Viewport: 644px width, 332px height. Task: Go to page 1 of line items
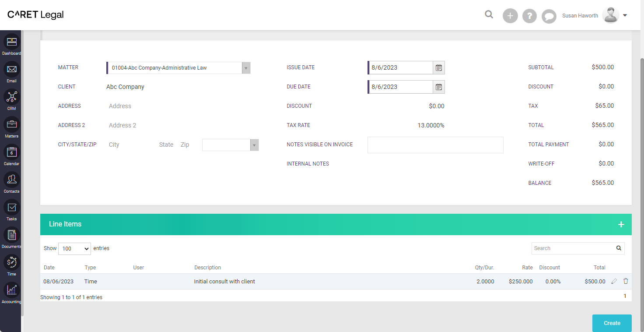[625, 296]
